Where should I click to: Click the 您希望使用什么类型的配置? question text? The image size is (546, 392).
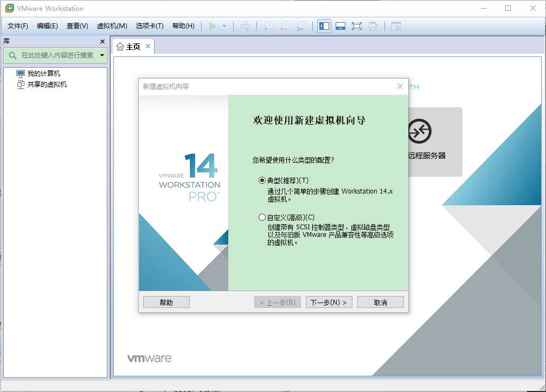pos(293,160)
